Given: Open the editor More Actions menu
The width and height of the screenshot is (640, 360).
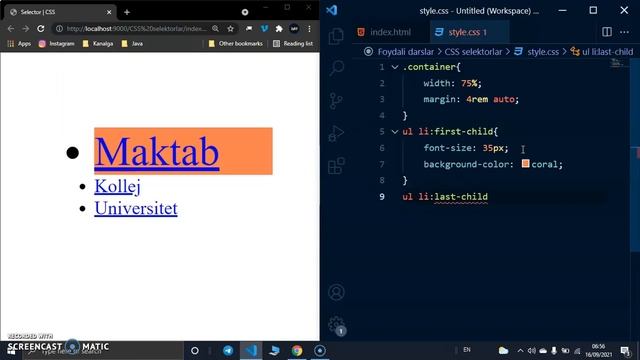Looking at the screenshot, I should pos(624,32).
